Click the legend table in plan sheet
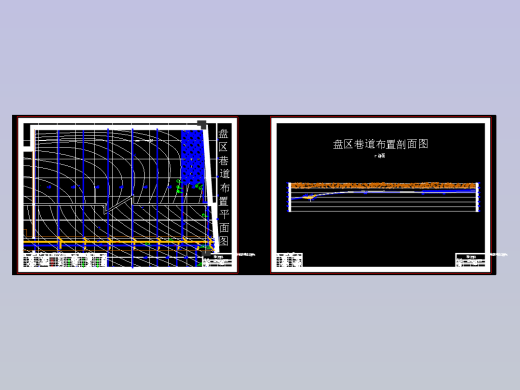This screenshot has height=390, width=520. click(x=65, y=260)
